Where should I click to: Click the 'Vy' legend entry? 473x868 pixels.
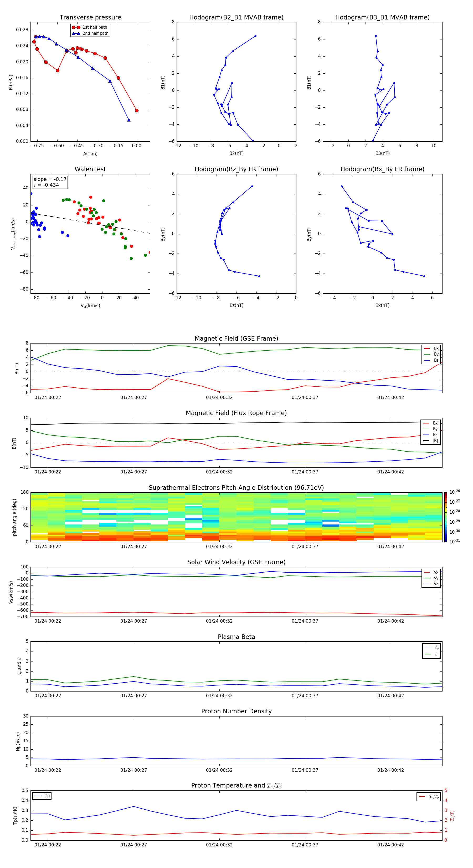[x=431, y=578]
